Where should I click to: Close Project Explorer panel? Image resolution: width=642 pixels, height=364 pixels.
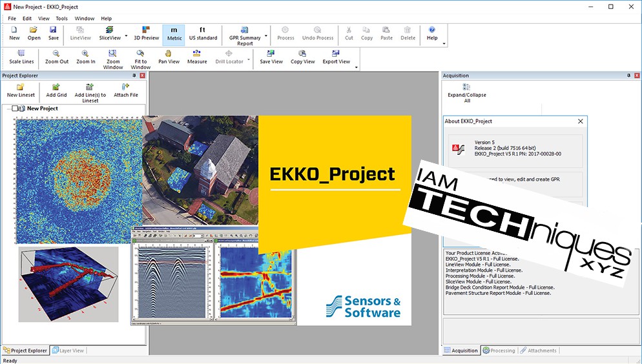coord(143,76)
